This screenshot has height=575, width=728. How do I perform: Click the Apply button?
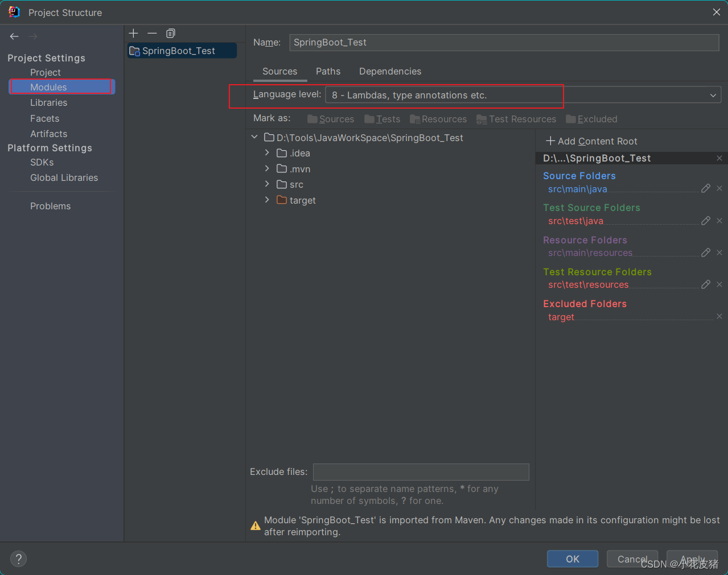click(692, 559)
